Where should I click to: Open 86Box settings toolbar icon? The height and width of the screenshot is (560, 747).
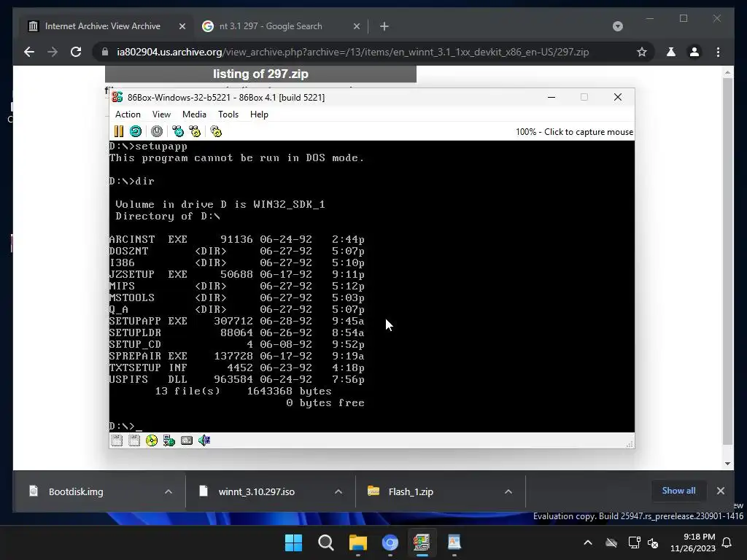pyautogui.click(x=216, y=131)
